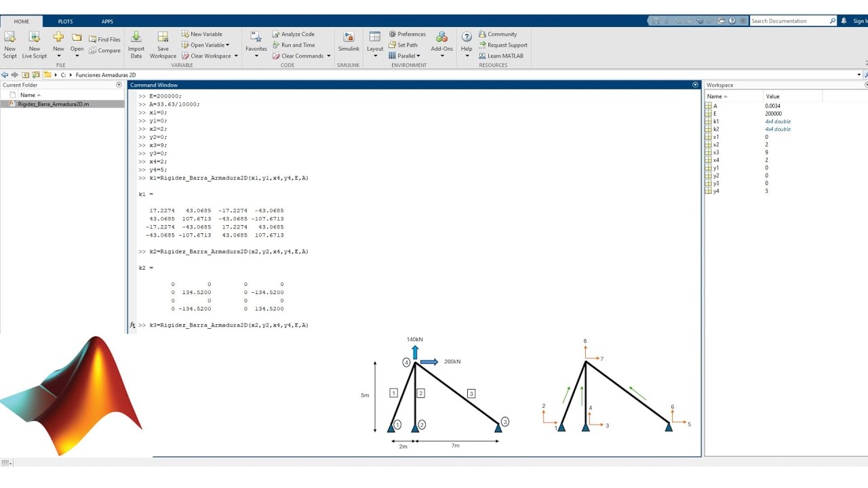Click Clear Commands dropdown arrow

(x=329, y=56)
